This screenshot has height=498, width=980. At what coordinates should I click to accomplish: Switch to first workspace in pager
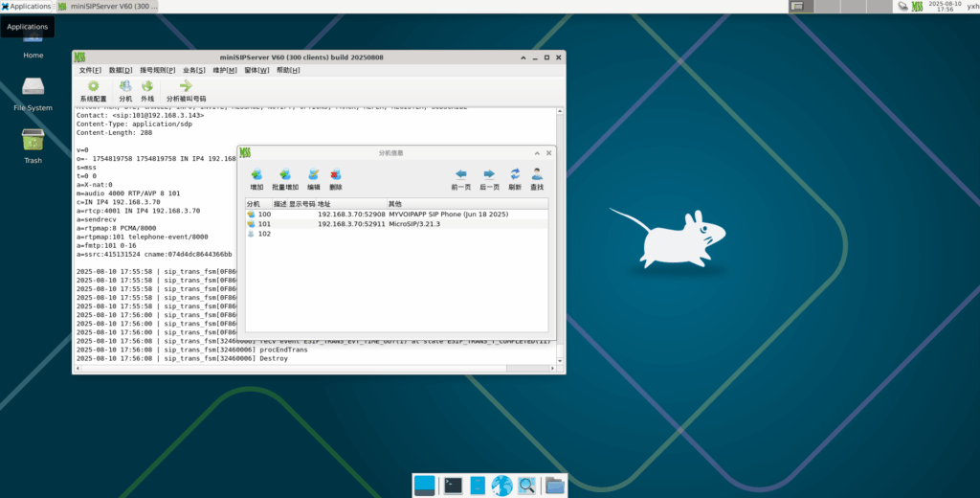(802, 7)
